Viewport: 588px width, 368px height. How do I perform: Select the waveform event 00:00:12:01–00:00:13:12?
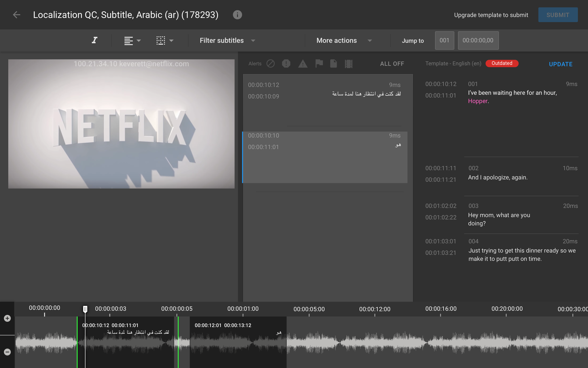pos(238,342)
